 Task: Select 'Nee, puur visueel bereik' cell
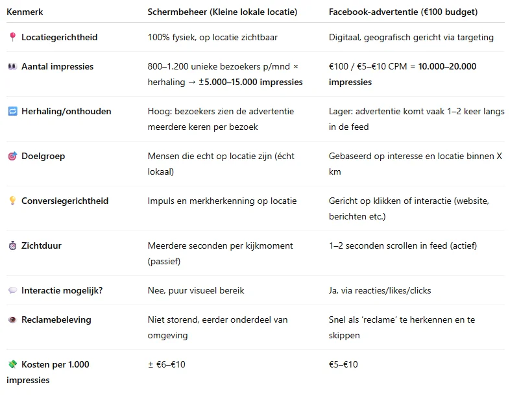coord(196,290)
